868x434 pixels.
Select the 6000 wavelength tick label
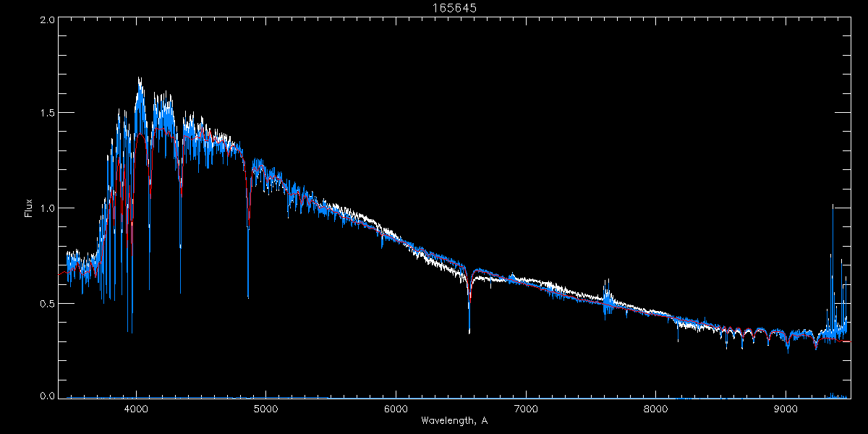pyautogui.click(x=396, y=408)
